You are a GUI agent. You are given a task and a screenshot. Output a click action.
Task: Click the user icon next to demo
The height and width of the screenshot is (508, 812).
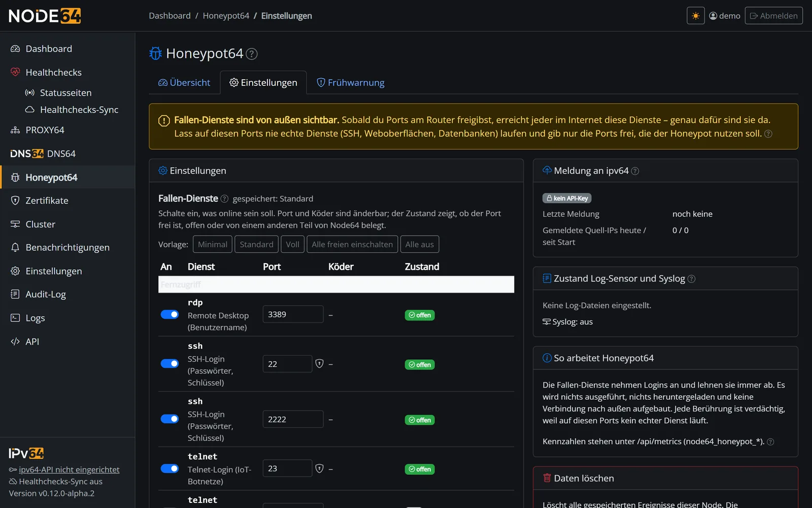tap(713, 16)
